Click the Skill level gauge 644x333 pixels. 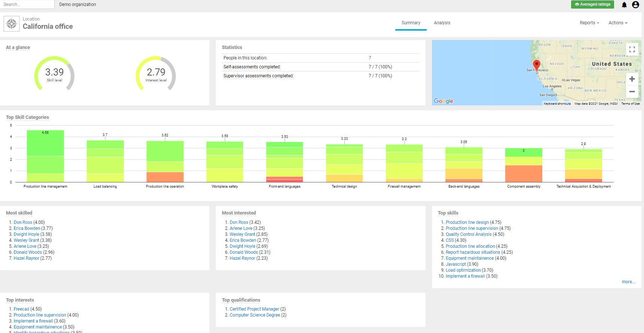click(x=55, y=74)
